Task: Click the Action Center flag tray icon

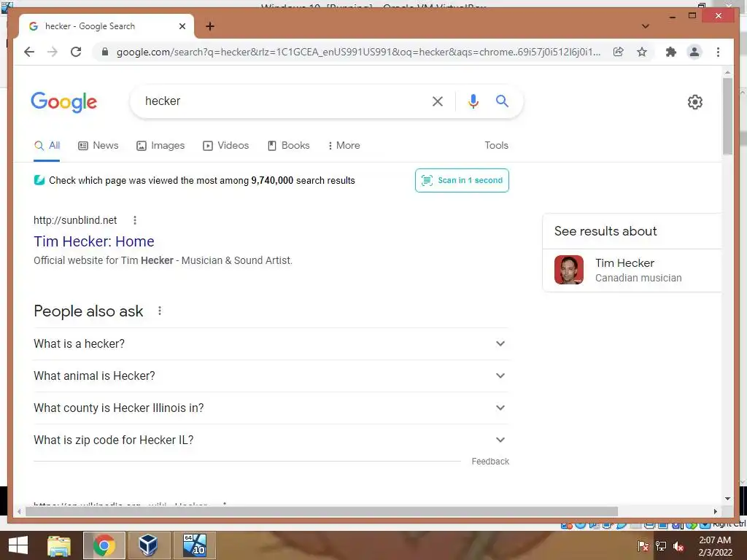Action: 643,546
